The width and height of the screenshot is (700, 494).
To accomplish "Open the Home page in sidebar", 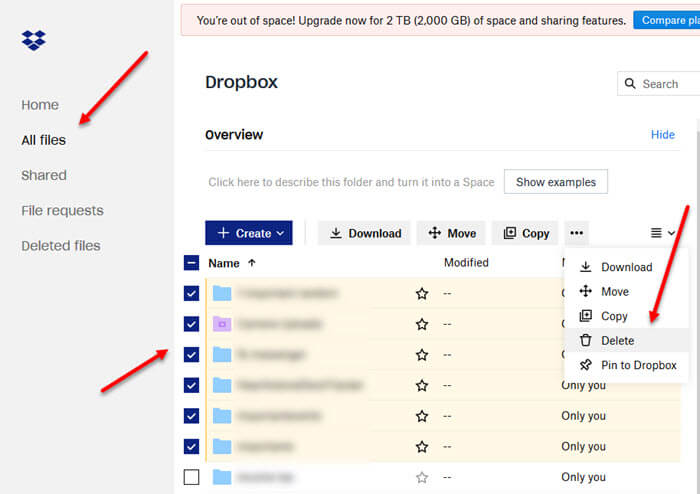I will tap(40, 105).
